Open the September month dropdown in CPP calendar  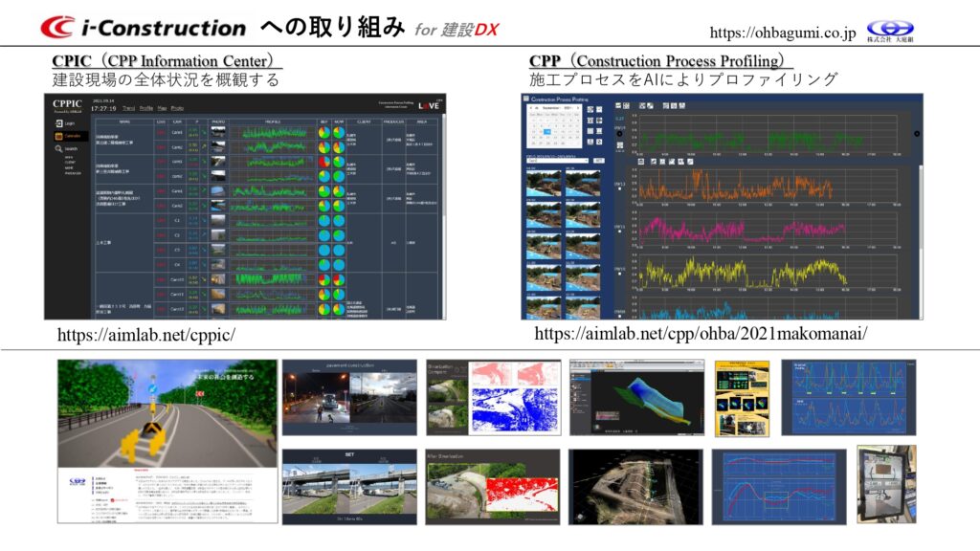[x=552, y=108]
